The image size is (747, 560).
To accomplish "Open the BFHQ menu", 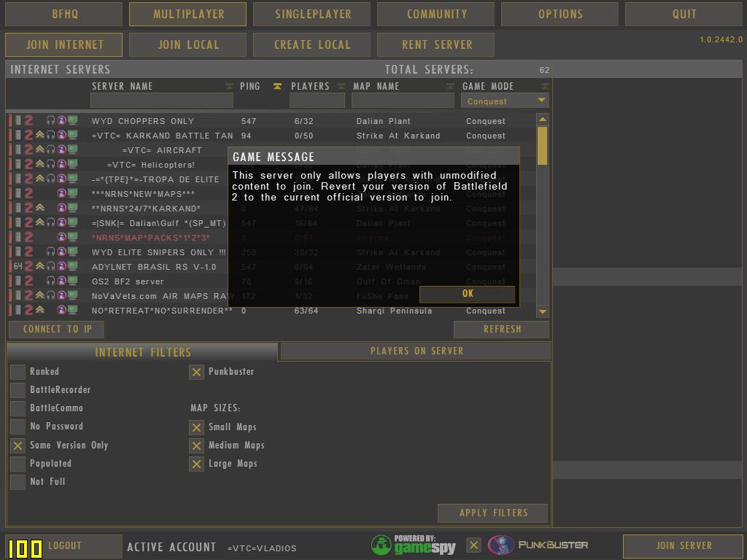I will [x=64, y=15].
